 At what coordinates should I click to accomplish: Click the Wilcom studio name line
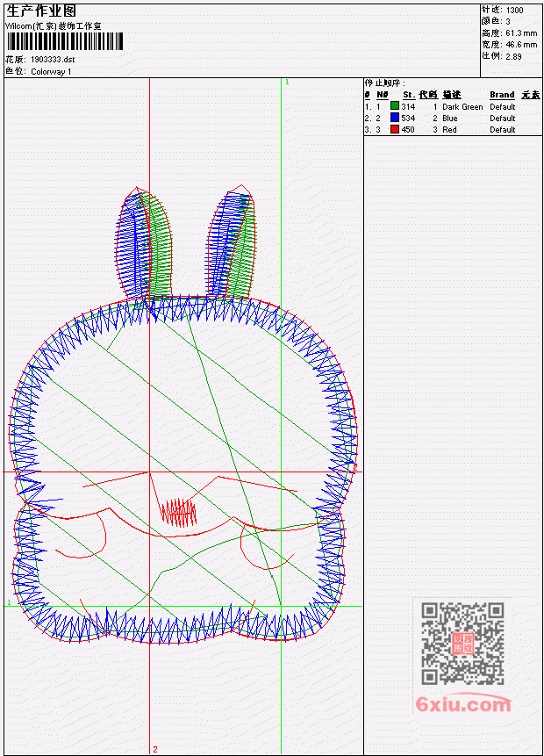[x=53, y=26]
